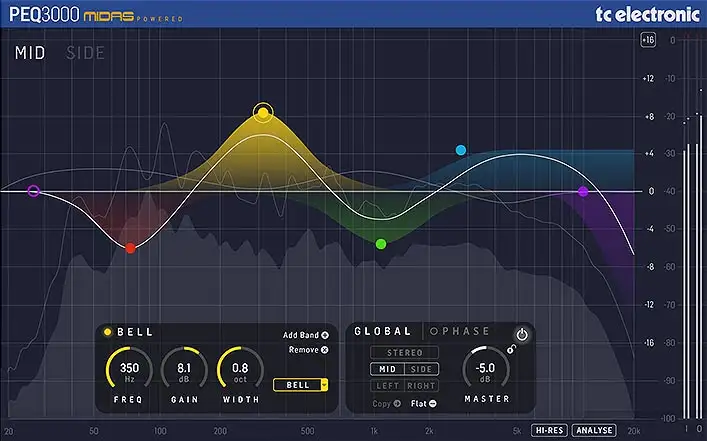This screenshot has width=707, height=441.
Task: Click the master gain link icon
Action: (x=511, y=349)
